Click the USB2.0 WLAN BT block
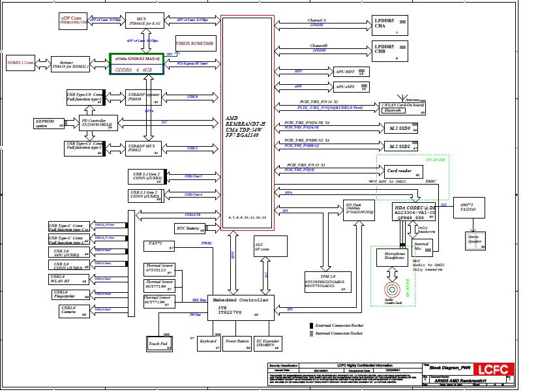 pyautogui.click(x=68, y=279)
